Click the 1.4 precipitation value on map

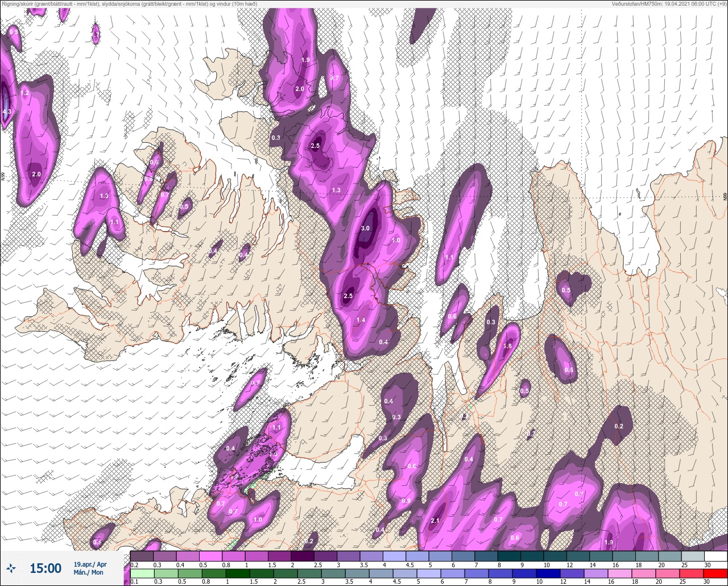click(x=361, y=320)
